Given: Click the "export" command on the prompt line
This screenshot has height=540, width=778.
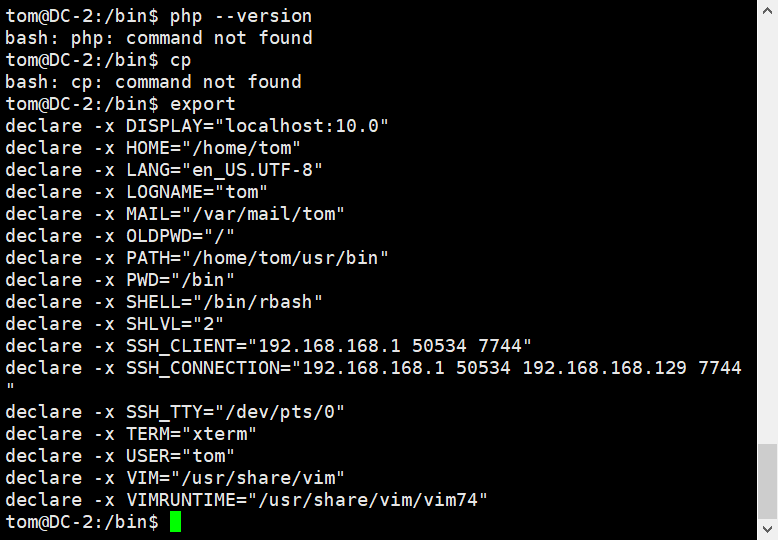Looking at the screenshot, I should [203, 104].
